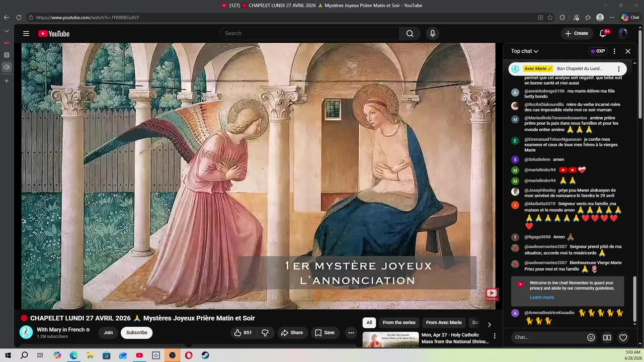
Task: Open more actions menu beside Save
Action: [351, 333]
